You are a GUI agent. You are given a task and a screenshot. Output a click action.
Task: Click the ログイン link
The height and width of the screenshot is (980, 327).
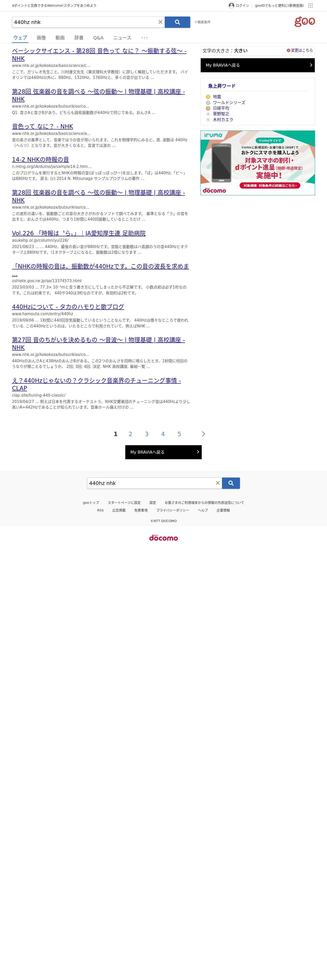242,6
